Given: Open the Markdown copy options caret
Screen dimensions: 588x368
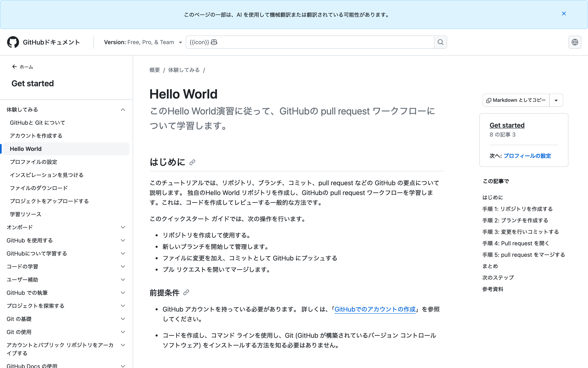Looking at the screenshot, I should tap(556, 100).
